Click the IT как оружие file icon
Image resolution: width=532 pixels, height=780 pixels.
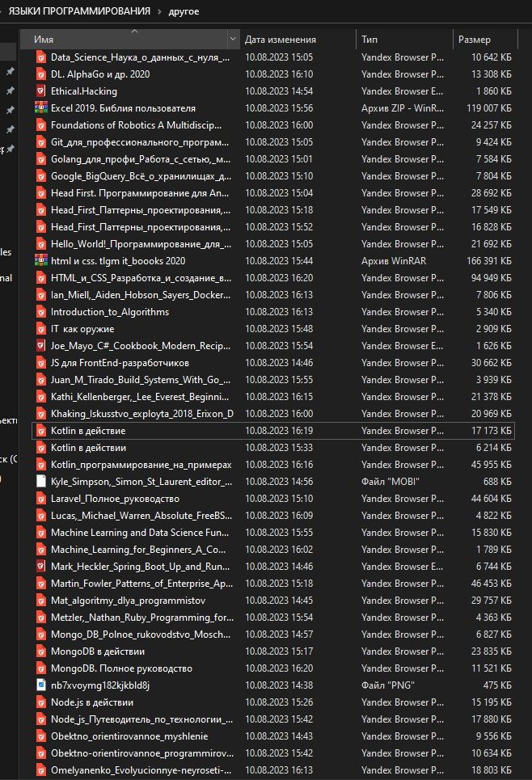tap(40, 329)
